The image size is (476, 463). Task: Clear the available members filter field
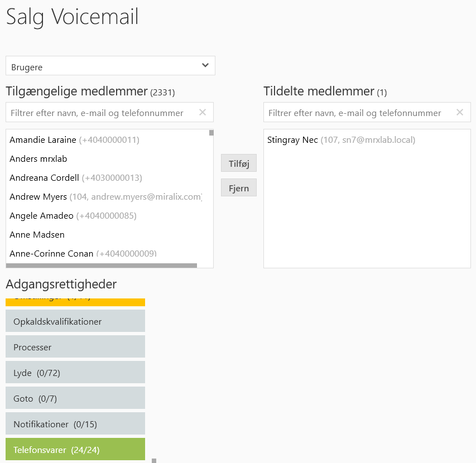(203, 113)
